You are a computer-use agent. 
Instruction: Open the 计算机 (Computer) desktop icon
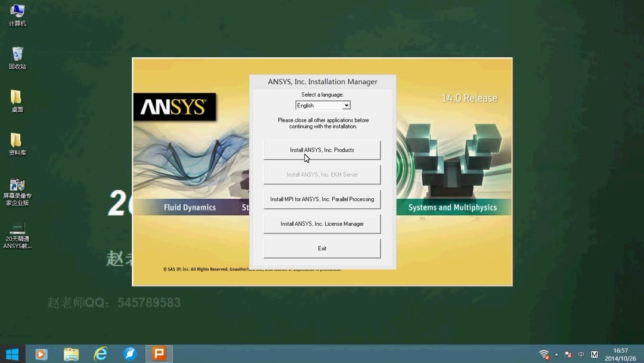point(17,12)
